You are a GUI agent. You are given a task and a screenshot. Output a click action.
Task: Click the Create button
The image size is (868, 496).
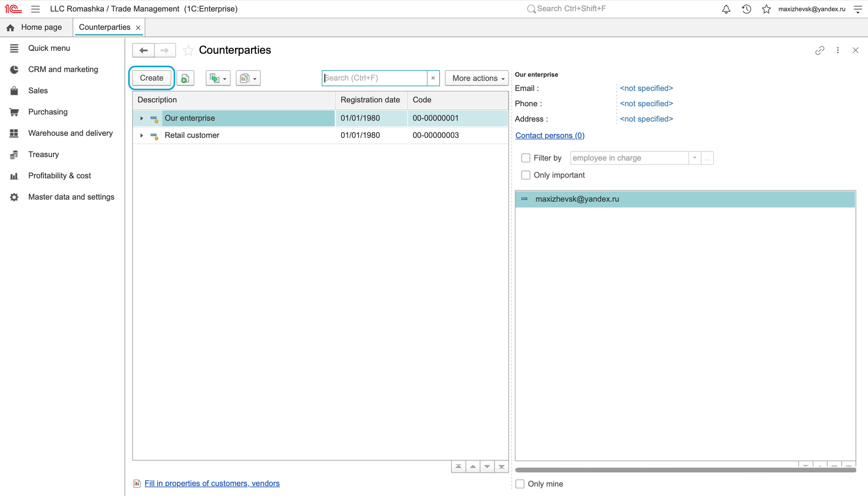(151, 78)
